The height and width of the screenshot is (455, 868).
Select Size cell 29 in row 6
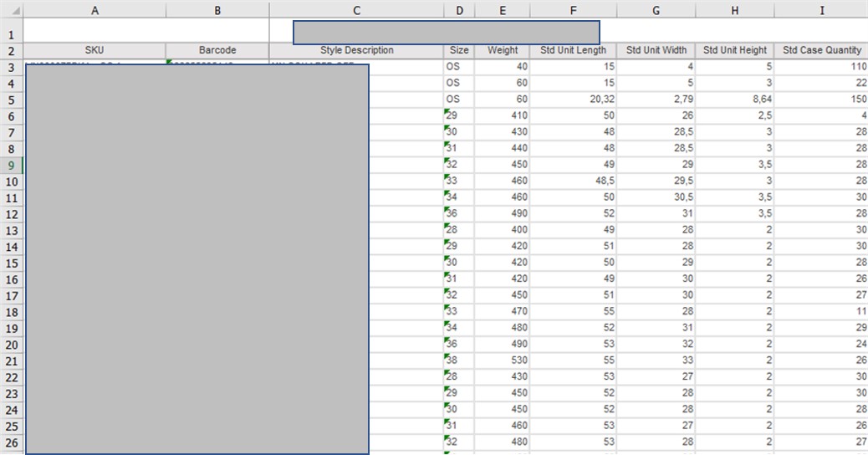coord(459,115)
